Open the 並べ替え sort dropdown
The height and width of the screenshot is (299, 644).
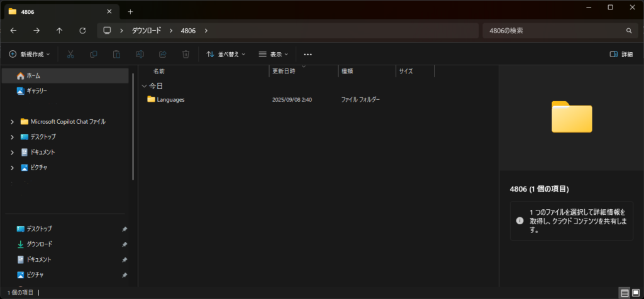(226, 54)
